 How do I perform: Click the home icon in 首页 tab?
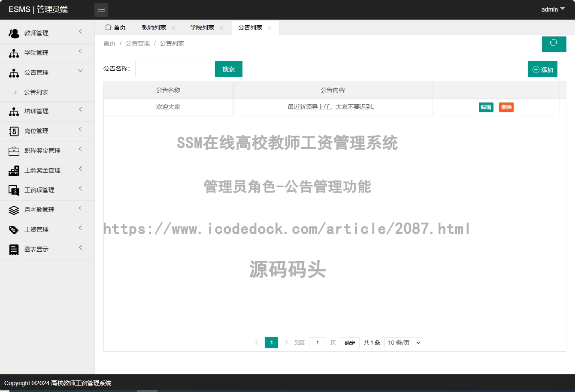tap(108, 27)
